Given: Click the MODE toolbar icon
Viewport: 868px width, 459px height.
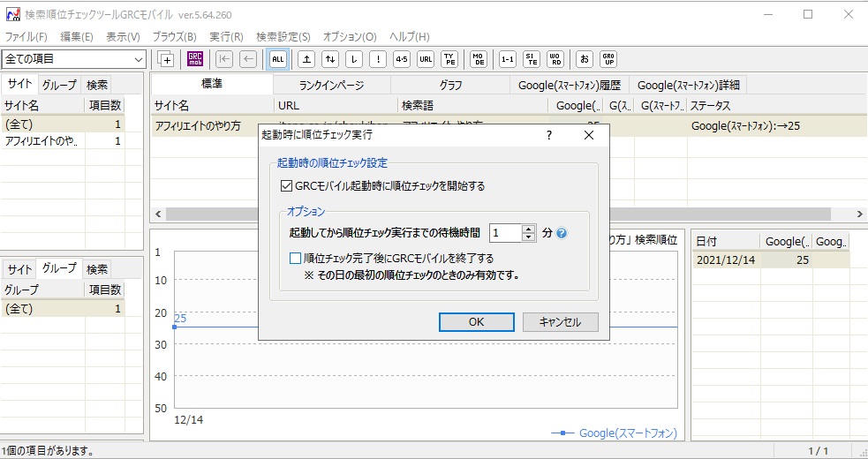Looking at the screenshot, I should point(479,59).
